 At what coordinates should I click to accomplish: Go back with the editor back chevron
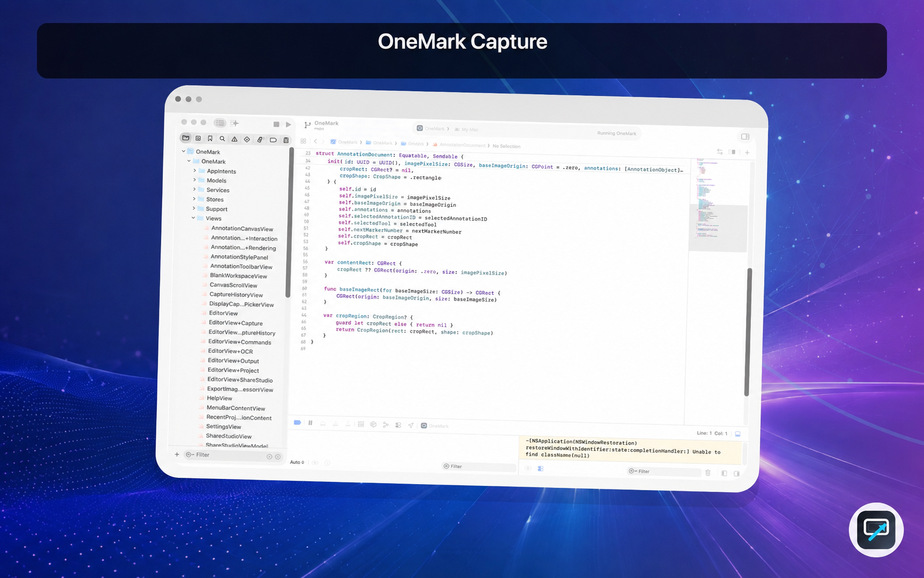coord(315,141)
